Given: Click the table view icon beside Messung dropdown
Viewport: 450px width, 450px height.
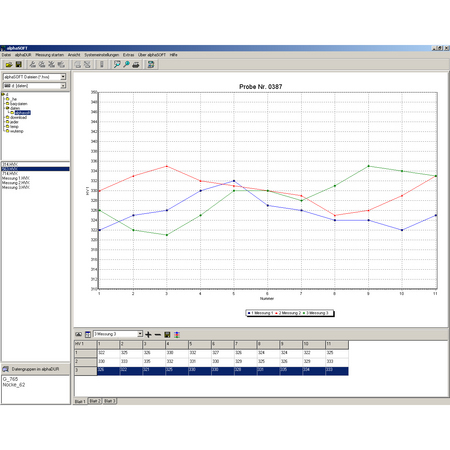Looking at the screenshot, I should click(88, 334).
